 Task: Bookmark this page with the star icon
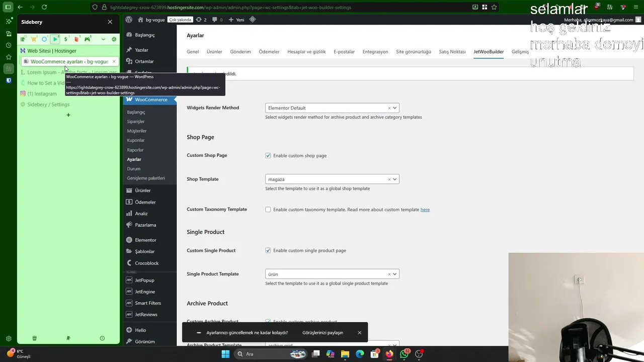(x=494, y=7)
